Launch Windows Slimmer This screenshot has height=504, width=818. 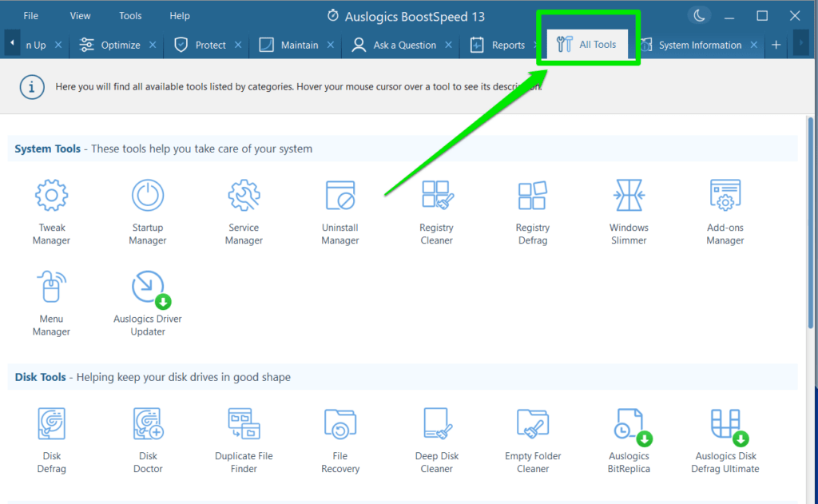pyautogui.click(x=629, y=209)
